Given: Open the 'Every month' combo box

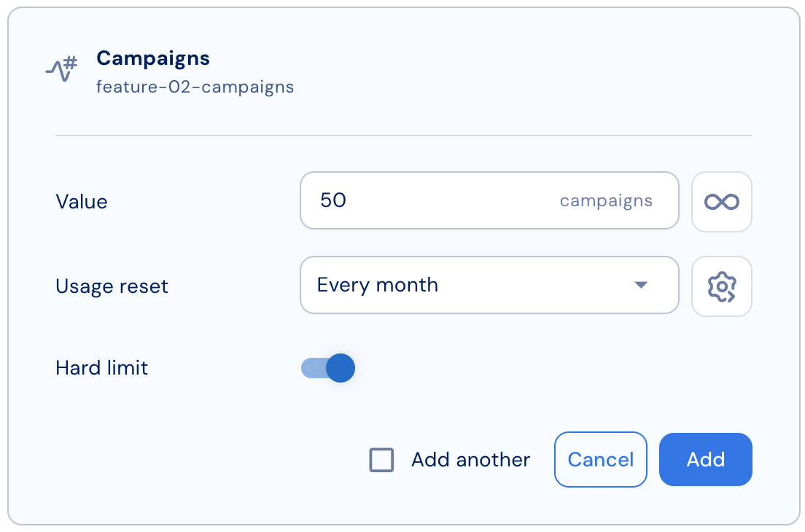Looking at the screenshot, I should [x=489, y=285].
